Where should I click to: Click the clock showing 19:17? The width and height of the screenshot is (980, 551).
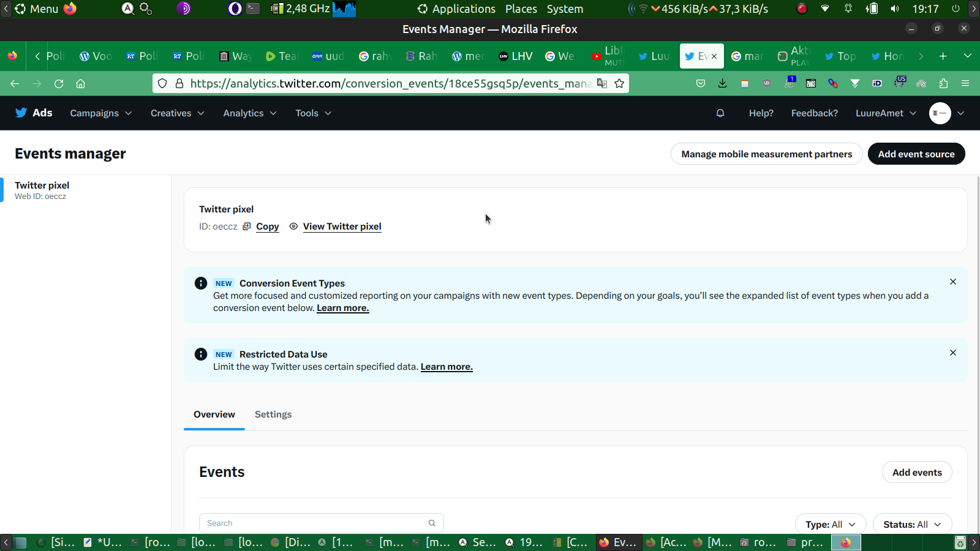tap(925, 9)
